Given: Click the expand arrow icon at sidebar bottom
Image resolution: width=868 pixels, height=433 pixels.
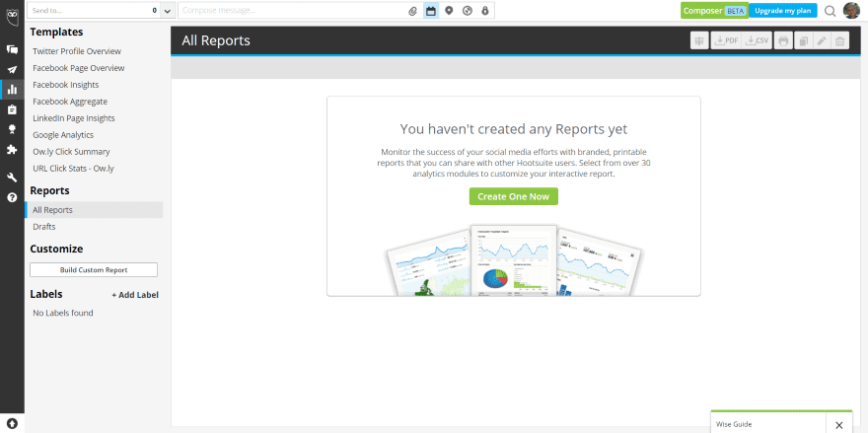Looking at the screenshot, I should click(x=12, y=423).
